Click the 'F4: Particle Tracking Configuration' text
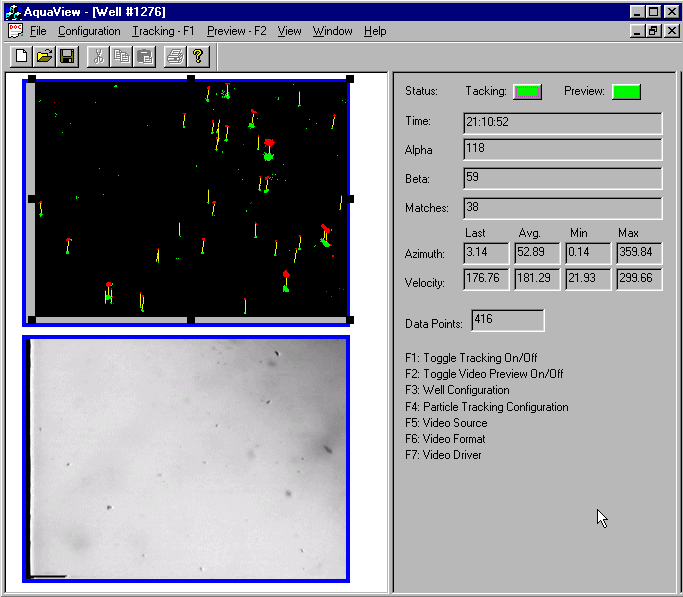 tap(487, 407)
